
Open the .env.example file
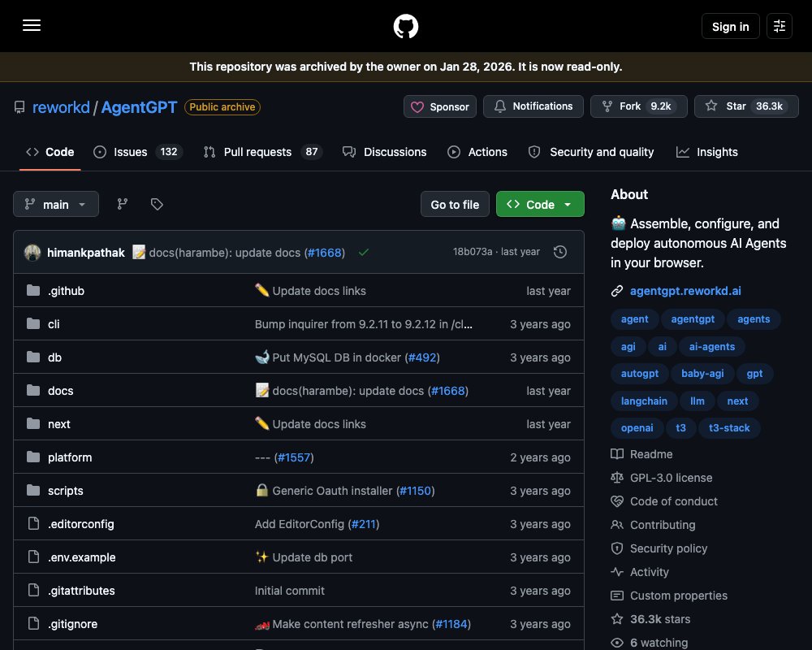coord(82,557)
